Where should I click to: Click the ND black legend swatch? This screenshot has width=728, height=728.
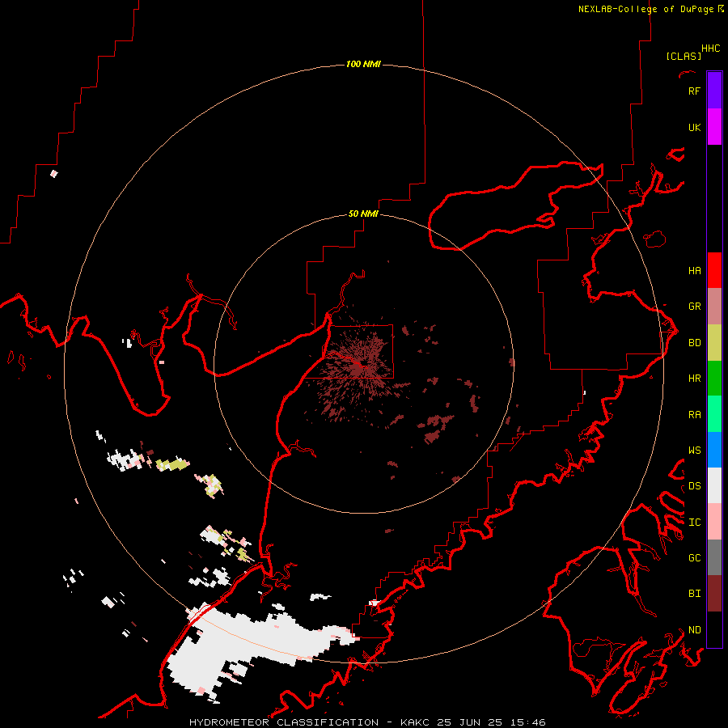(x=714, y=629)
